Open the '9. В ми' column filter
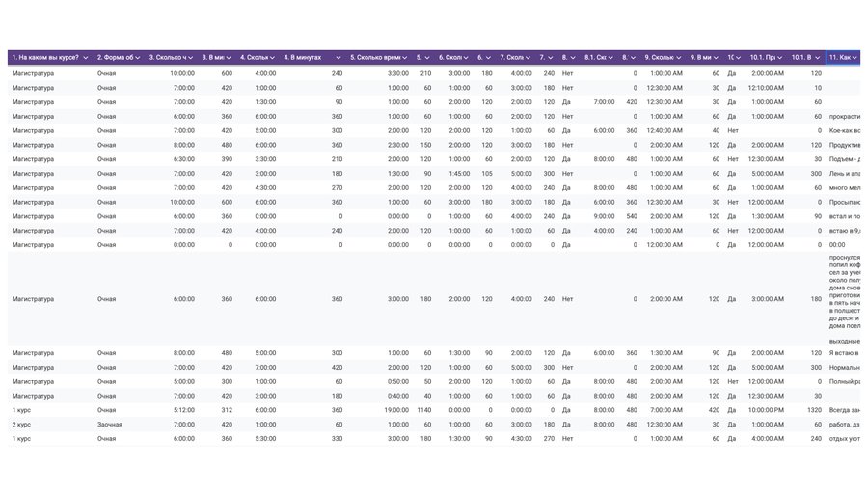Screen dimensions: 868x496 point(715,58)
